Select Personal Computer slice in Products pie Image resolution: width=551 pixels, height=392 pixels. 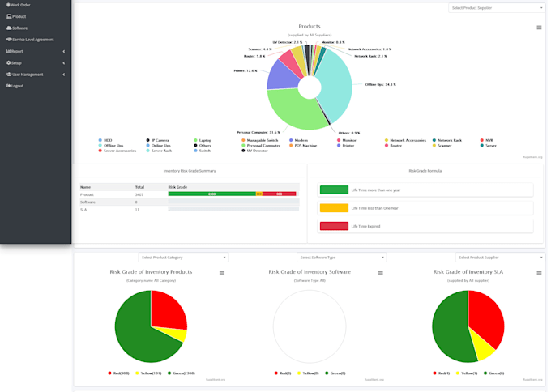point(293,111)
